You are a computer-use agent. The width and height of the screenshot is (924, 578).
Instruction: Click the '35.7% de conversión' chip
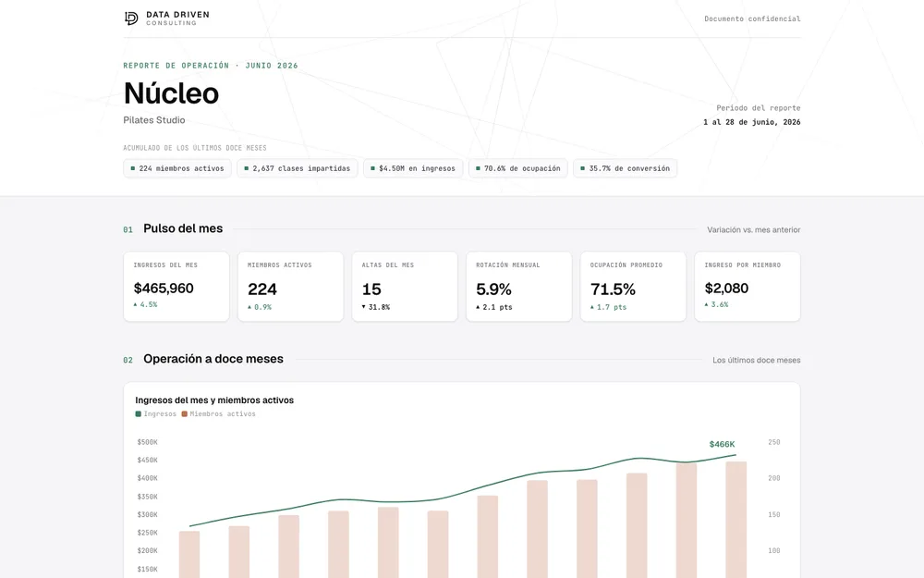click(626, 168)
